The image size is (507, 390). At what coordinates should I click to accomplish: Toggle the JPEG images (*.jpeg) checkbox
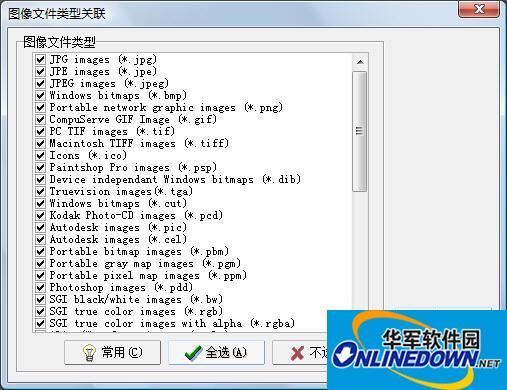pyautogui.click(x=40, y=83)
